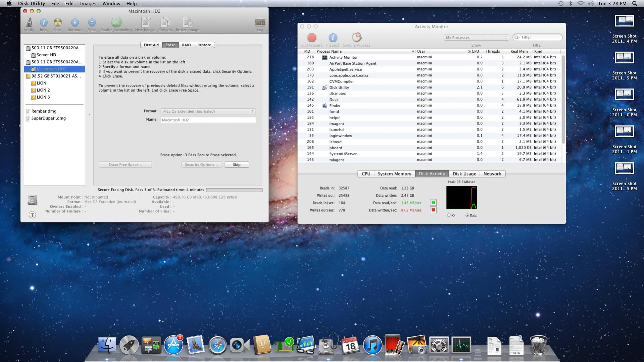Open the Format popup menu
The height and width of the screenshot is (362, 644).
pos(208,111)
